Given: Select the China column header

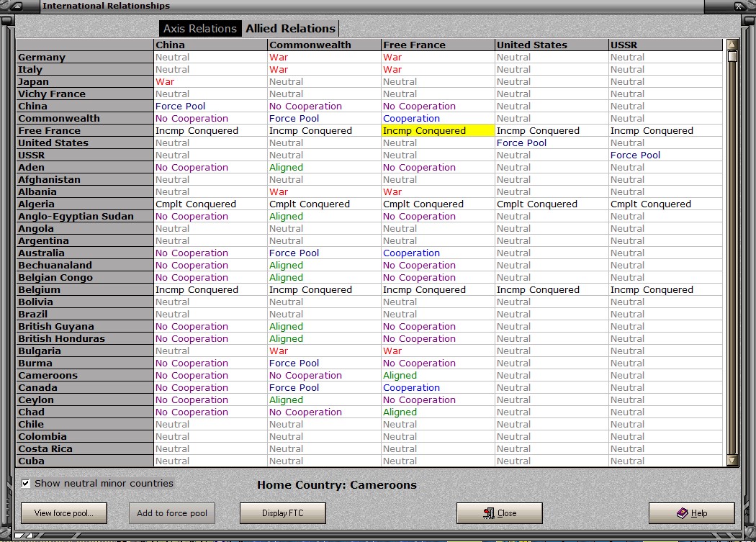Looking at the screenshot, I should pyautogui.click(x=210, y=45).
